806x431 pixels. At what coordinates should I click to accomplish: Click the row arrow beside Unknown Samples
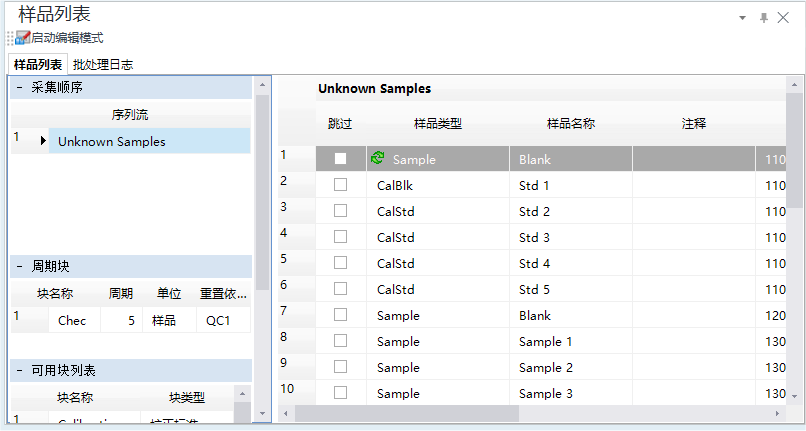[x=43, y=141]
